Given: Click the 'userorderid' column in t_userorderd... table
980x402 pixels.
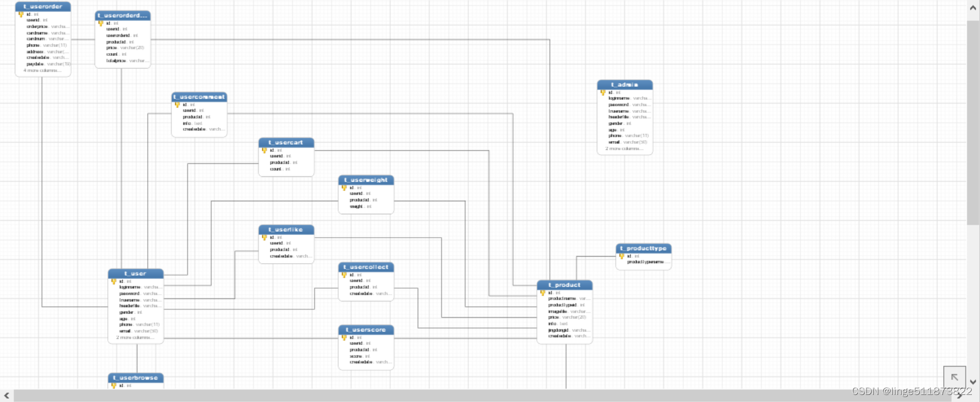Looking at the screenshot, I should tap(122, 36).
